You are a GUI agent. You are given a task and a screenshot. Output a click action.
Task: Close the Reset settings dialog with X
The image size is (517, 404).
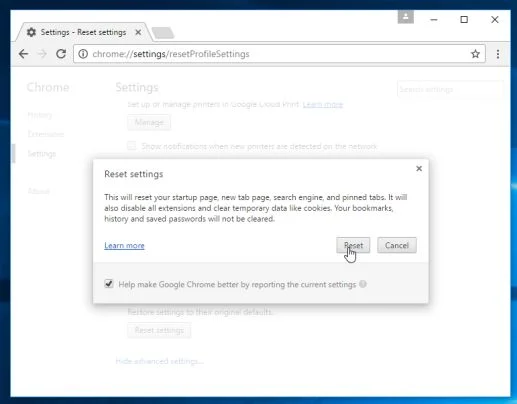pos(419,169)
